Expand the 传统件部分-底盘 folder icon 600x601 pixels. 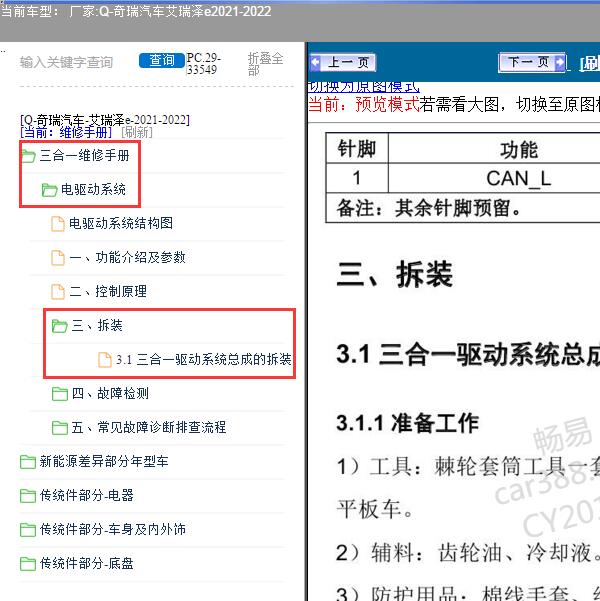28,563
